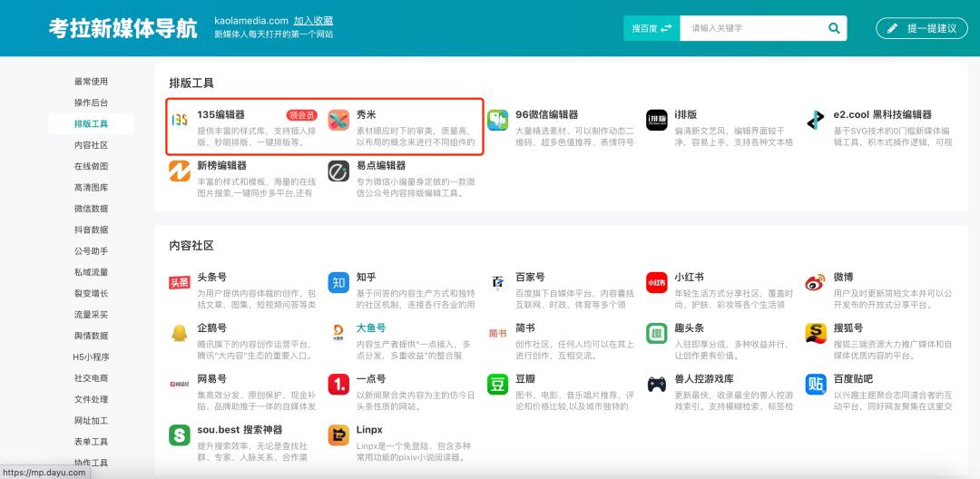This screenshot has width=980, height=479.
Task: Click the 趣头条 green icon
Action: 657,333
